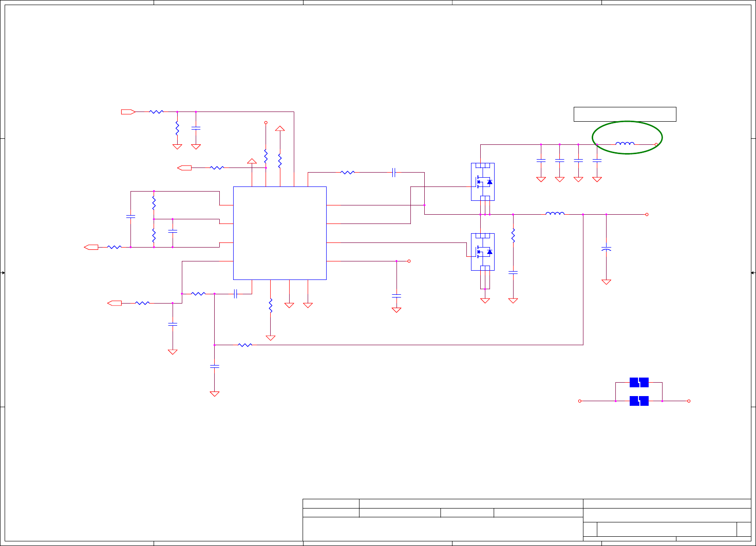Image resolution: width=756 pixels, height=546 pixels.
Task: Select the tall capacitor at the far left network
Action: click(130, 216)
